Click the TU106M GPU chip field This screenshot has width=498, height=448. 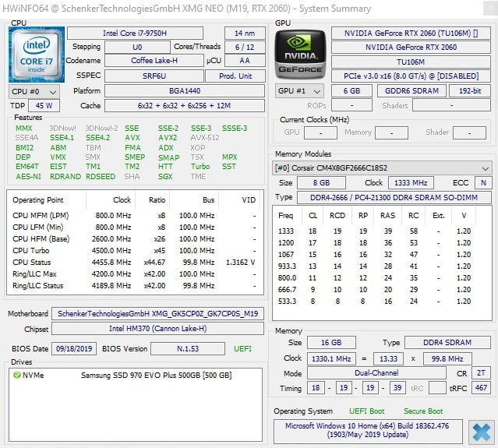pyautogui.click(x=411, y=62)
